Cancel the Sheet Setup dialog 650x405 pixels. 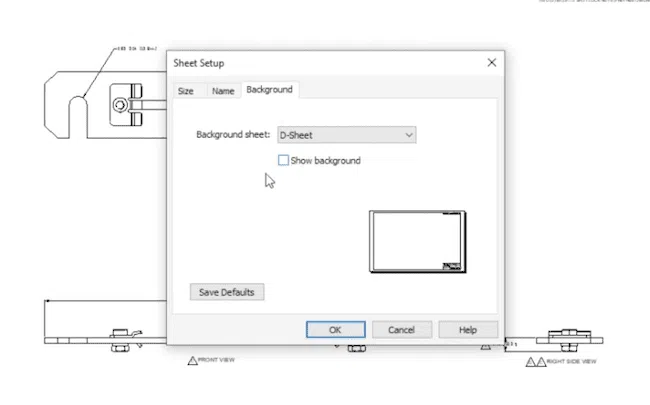(402, 330)
